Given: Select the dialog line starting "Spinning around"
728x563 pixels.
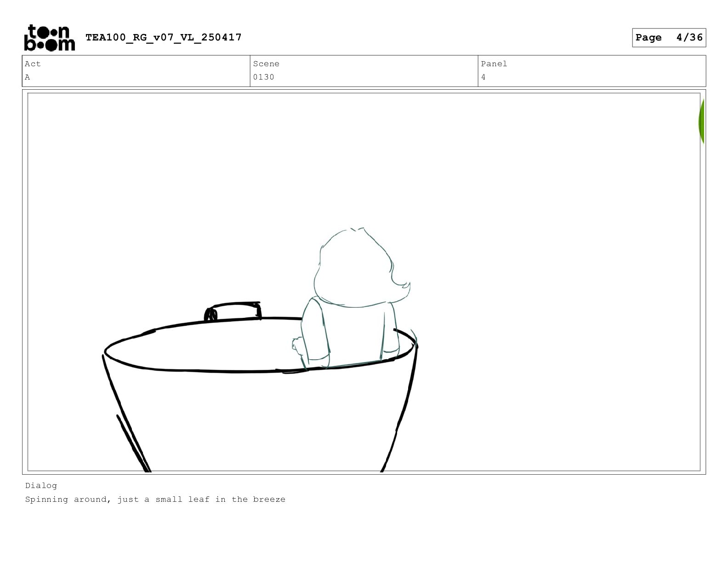Looking at the screenshot, I should [x=155, y=500].
